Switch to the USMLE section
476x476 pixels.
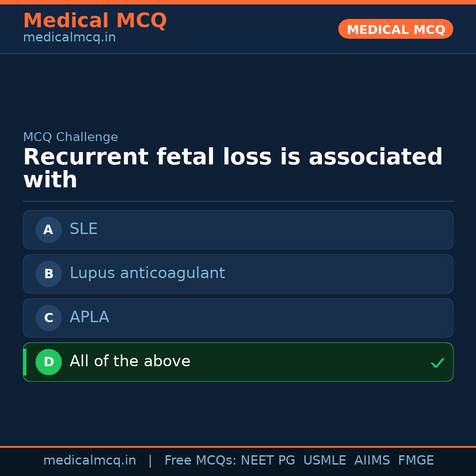tap(325, 460)
